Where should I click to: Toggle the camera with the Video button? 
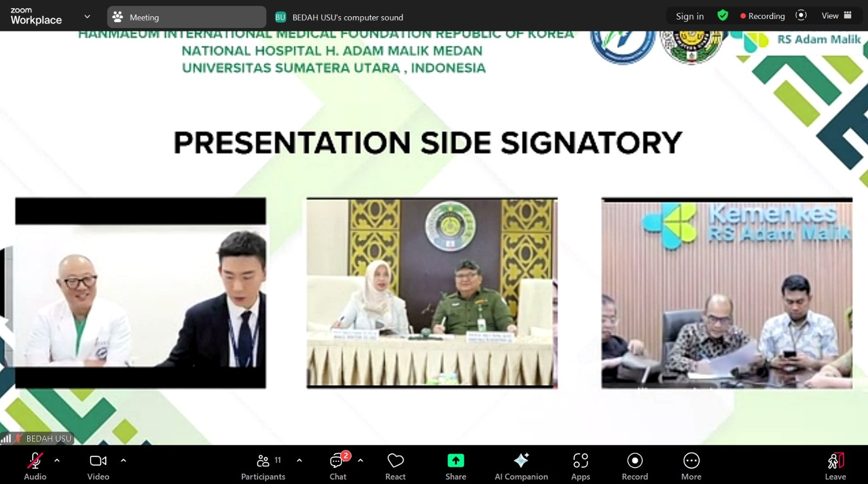[x=98, y=466]
